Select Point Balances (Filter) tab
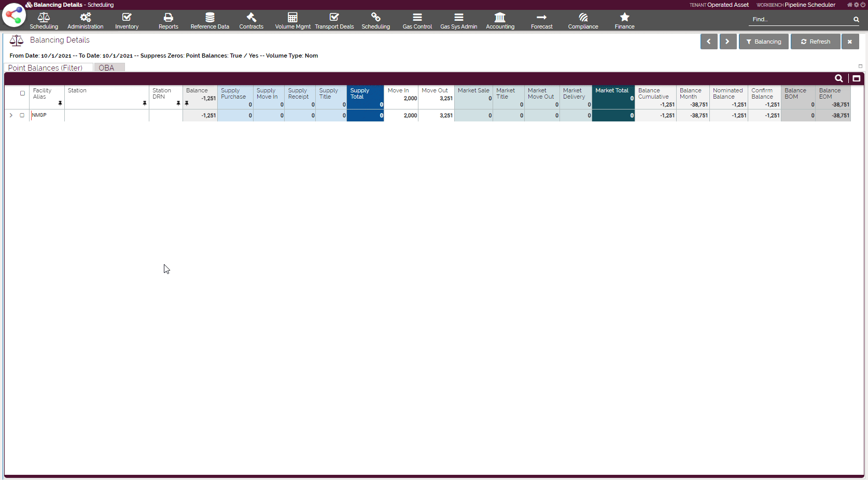 coord(46,68)
